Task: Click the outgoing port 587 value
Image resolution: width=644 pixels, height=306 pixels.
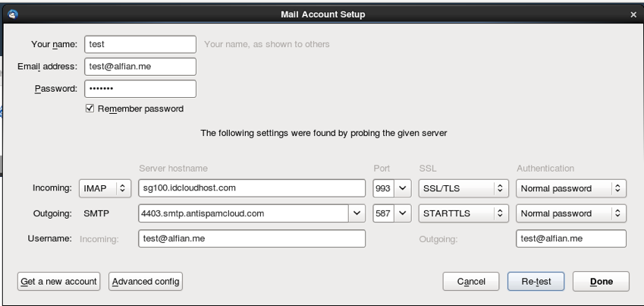Action: click(383, 213)
